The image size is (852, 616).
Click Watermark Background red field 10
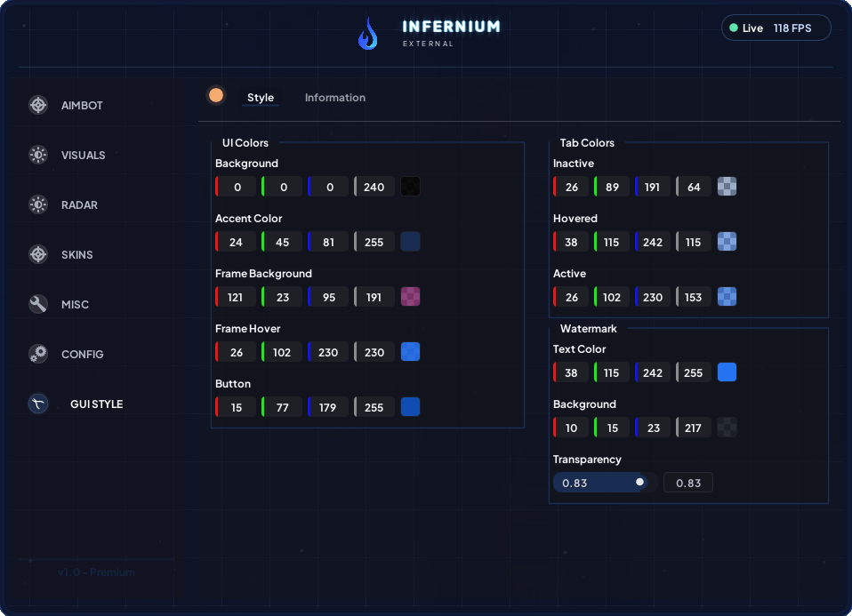pos(571,428)
